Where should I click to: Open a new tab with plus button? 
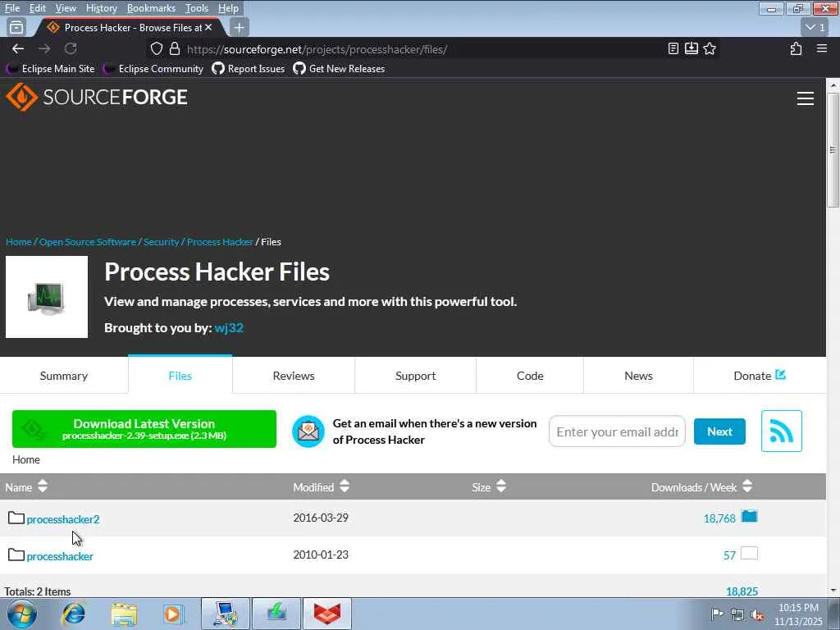tap(239, 27)
